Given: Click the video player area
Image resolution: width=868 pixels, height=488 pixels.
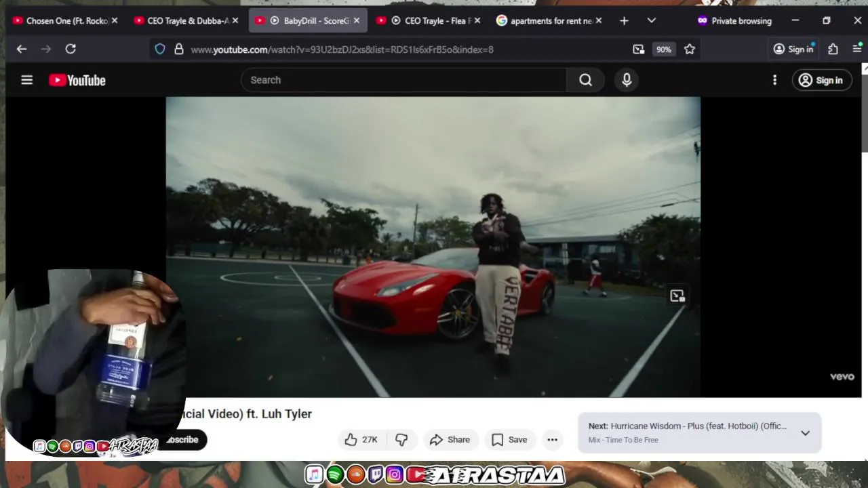Looking at the screenshot, I should [433, 247].
